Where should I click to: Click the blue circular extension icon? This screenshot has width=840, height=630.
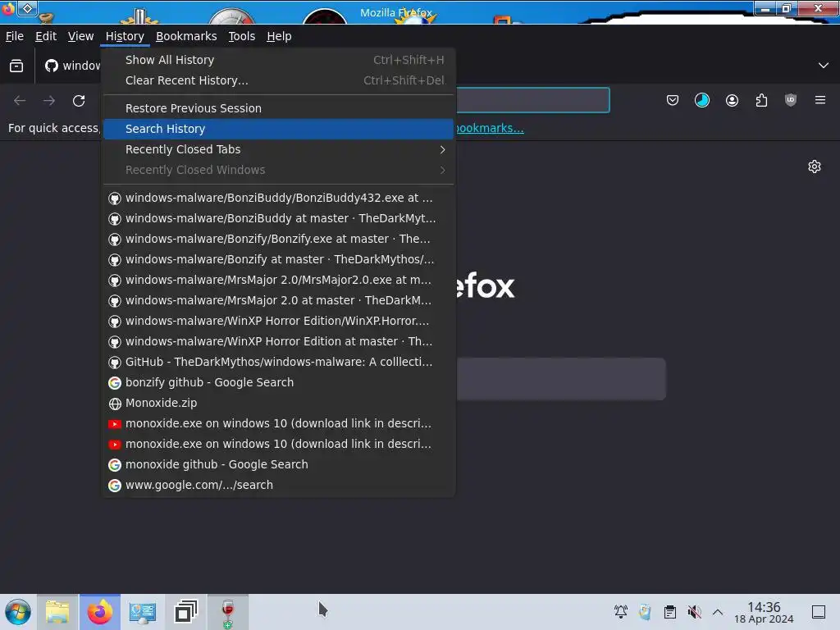click(702, 100)
